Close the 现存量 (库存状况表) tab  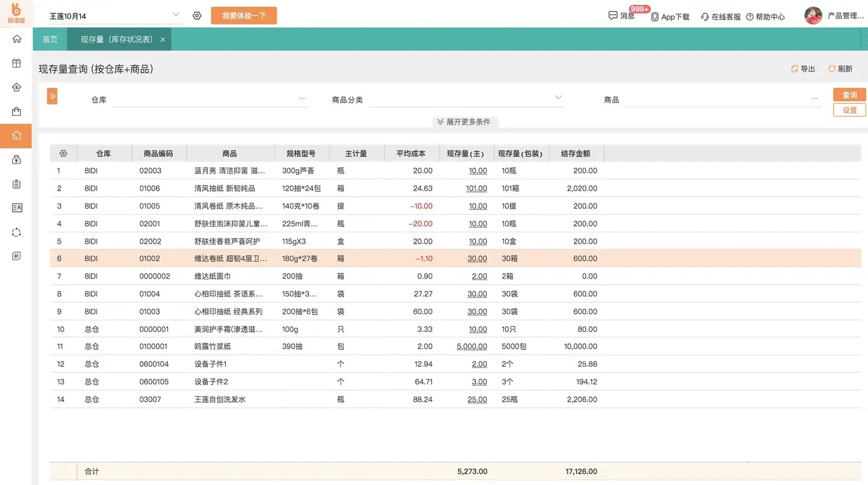[x=163, y=40]
